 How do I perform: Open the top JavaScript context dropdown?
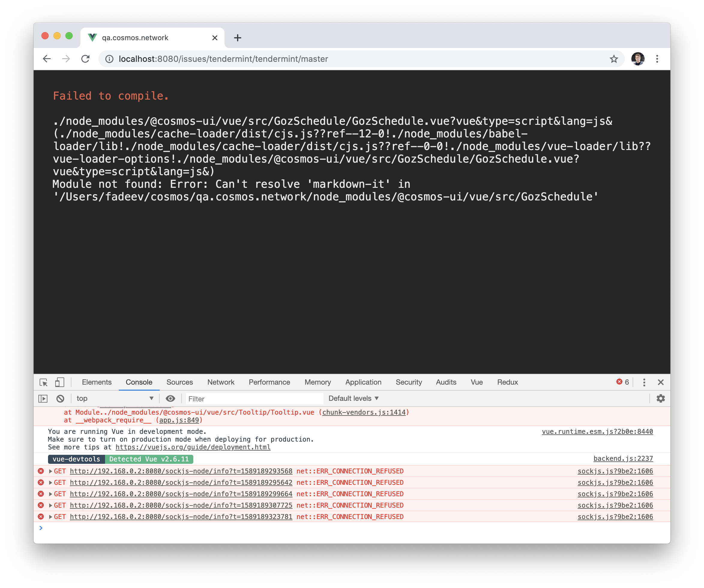point(115,399)
